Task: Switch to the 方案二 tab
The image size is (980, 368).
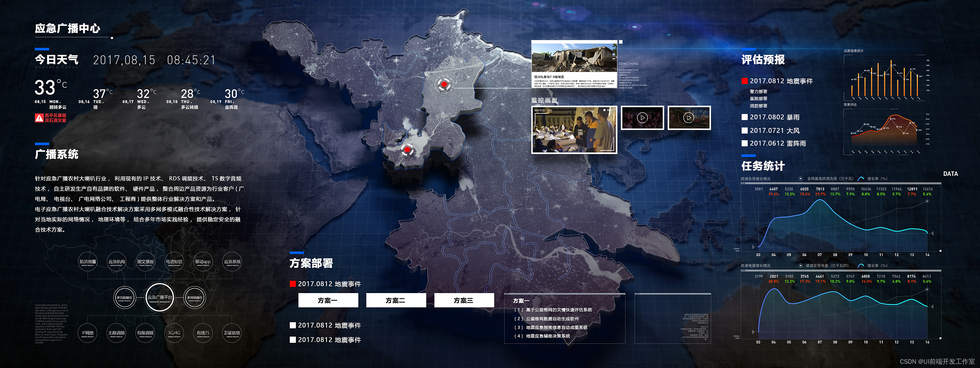Action: 396,300
